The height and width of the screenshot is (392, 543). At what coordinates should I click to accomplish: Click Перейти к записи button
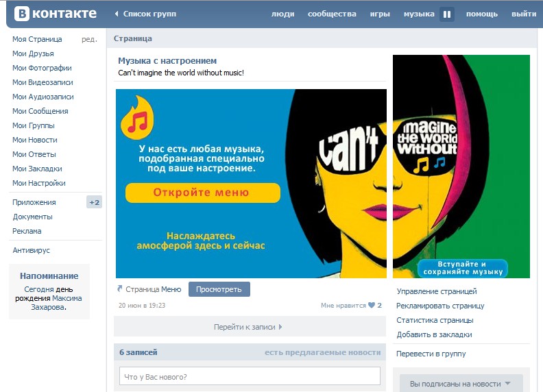[250, 326]
